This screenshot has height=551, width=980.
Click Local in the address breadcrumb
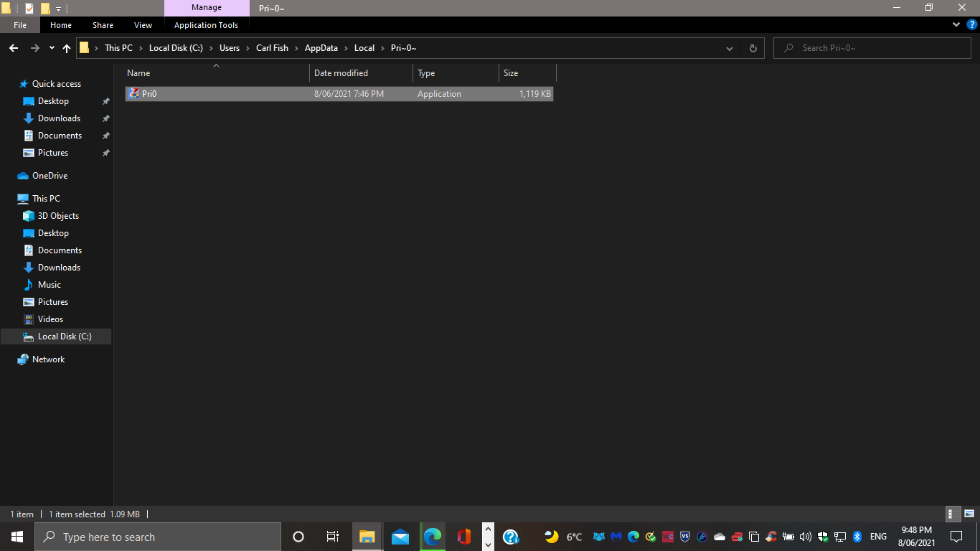(x=364, y=48)
